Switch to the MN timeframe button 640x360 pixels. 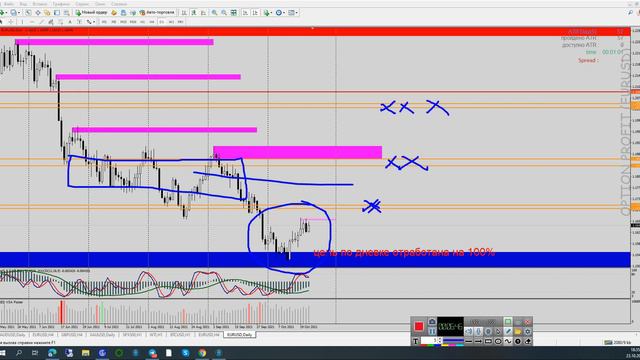181,22
